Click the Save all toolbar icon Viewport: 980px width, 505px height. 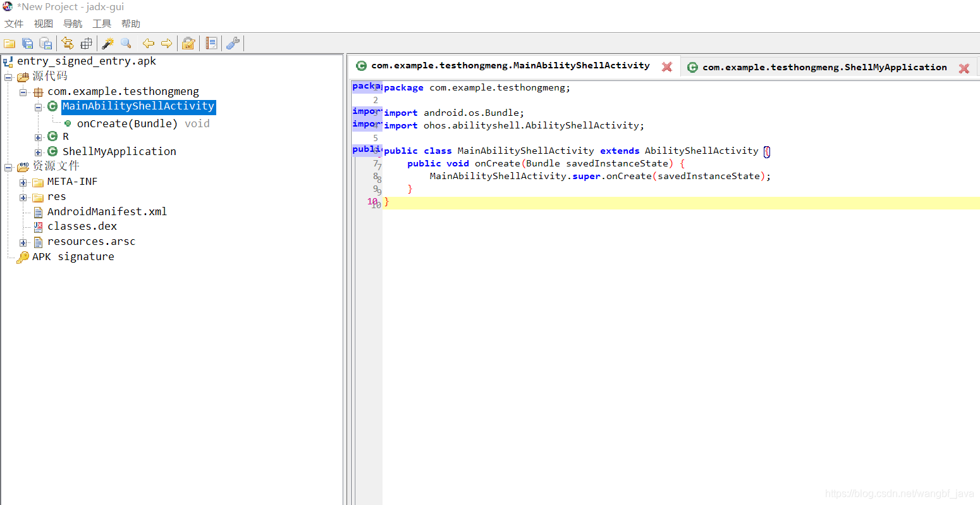tap(27, 43)
